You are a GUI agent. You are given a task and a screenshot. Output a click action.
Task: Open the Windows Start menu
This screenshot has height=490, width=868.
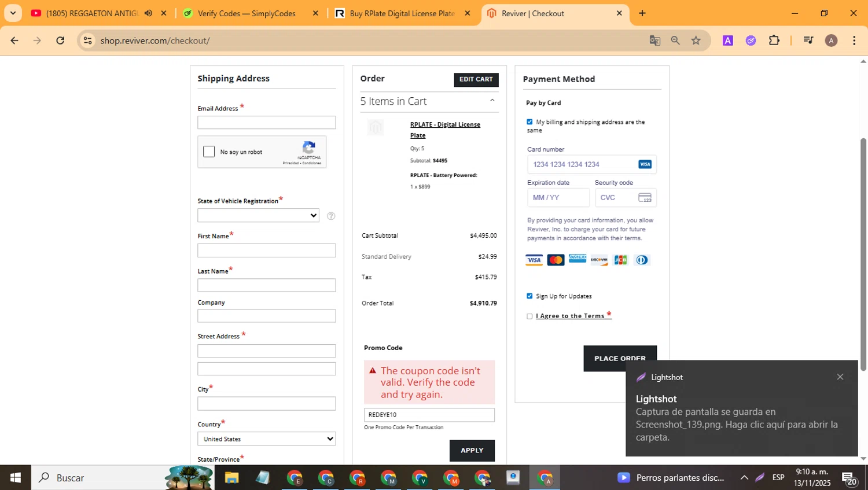(16, 478)
